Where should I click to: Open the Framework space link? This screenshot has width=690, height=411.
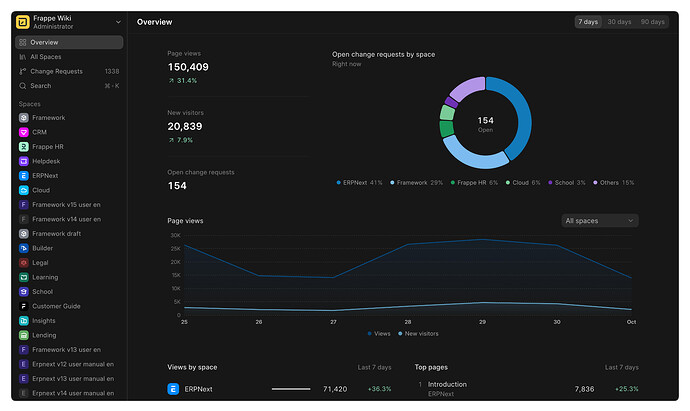(48, 117)
